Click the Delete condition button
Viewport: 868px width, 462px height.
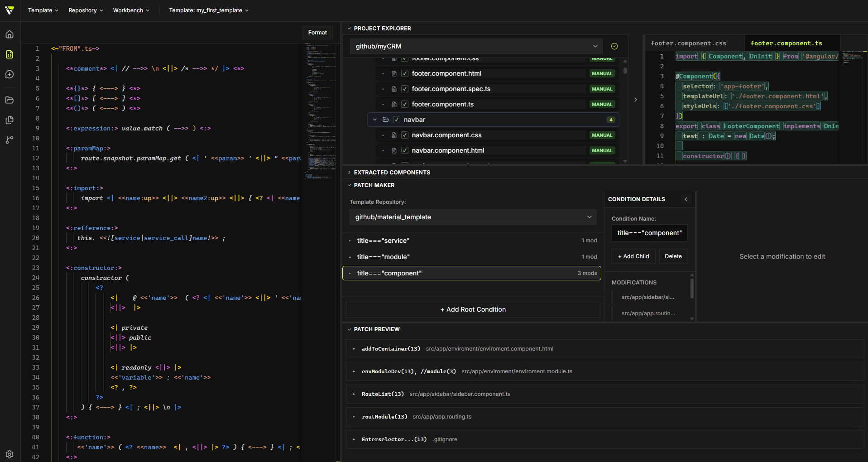[673, 256]
